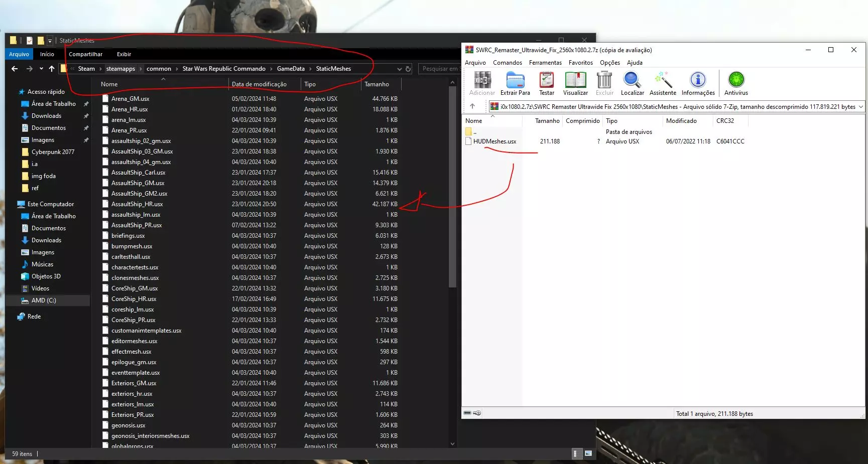
Task: Click the scroll down arrow in Explorer file list
Action: (x=452, y=443)
